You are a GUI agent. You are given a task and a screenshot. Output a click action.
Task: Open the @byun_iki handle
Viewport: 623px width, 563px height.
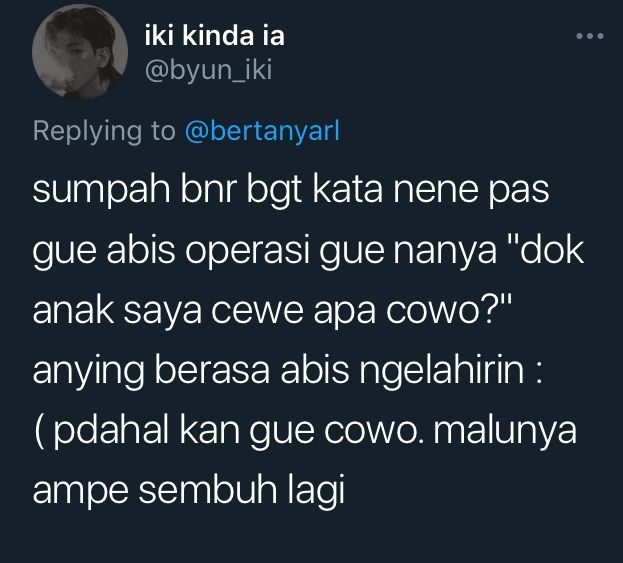click(208, 70)
